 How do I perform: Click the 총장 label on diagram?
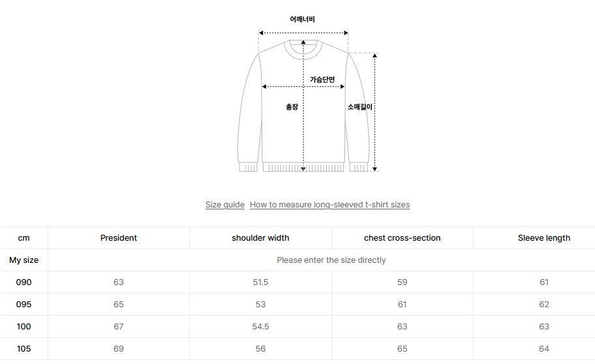click(292, 107)
